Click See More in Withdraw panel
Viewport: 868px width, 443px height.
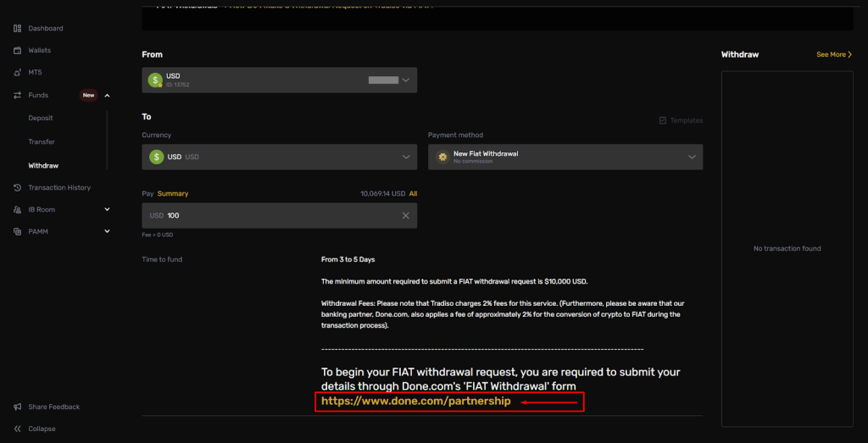[x=833, y=54]
